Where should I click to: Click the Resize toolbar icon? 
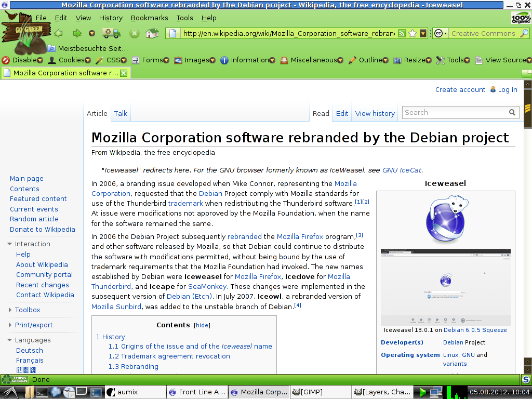[397, 60]
